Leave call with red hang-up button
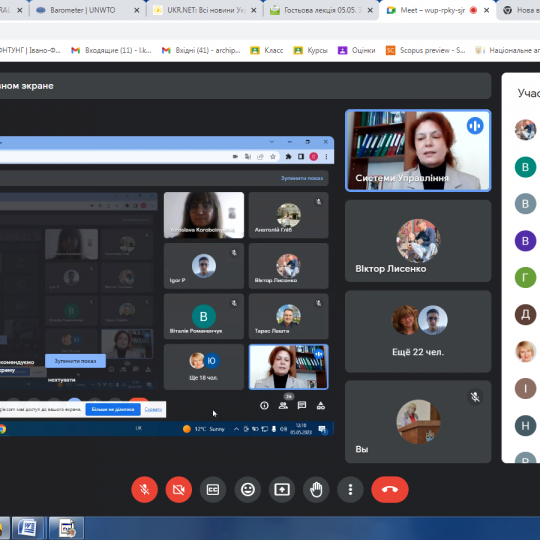The height and width of the screenshot is (540, 540). [390, 489]
